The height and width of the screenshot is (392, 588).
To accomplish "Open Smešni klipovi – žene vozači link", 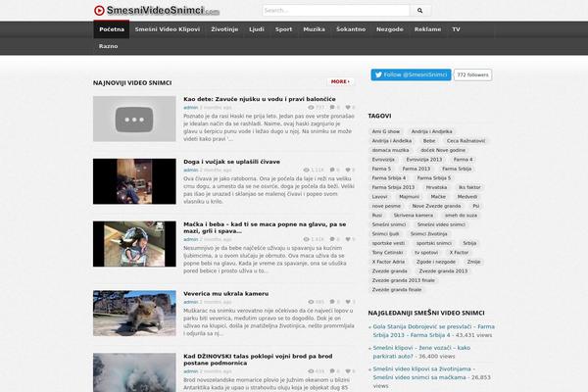I will click(x=421, y=352).
